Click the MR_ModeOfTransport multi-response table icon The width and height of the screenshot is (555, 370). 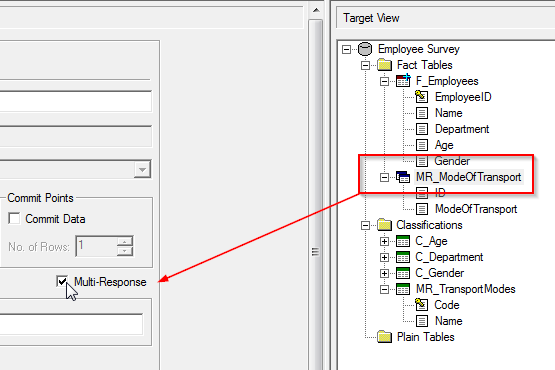tap(403, 177)
